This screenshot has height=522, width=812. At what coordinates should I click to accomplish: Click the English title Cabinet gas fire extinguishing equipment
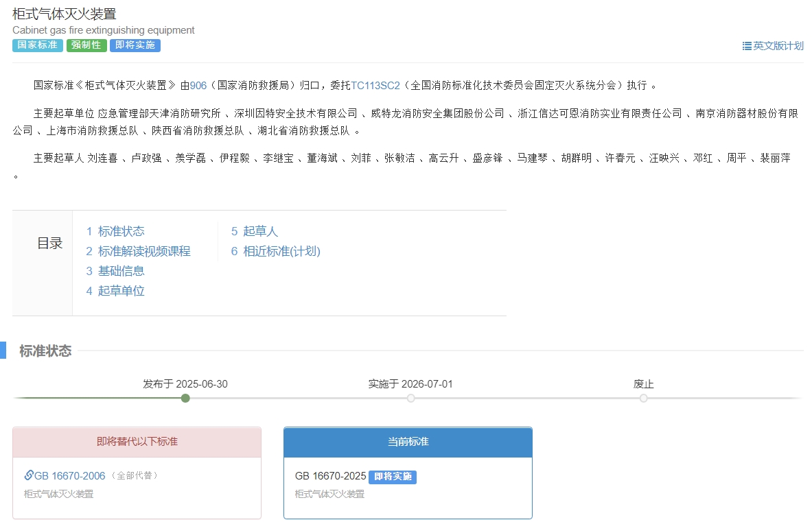[104, 30]
